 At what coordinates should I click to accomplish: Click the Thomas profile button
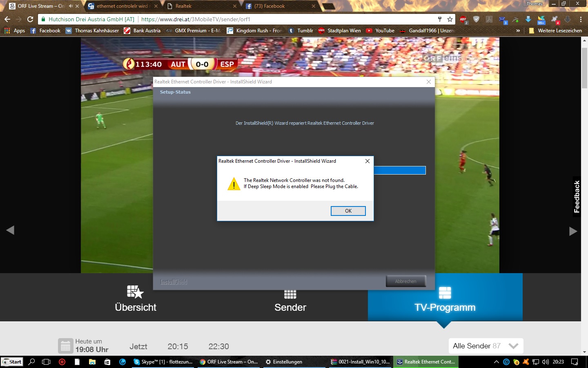(x=534, y=4)
